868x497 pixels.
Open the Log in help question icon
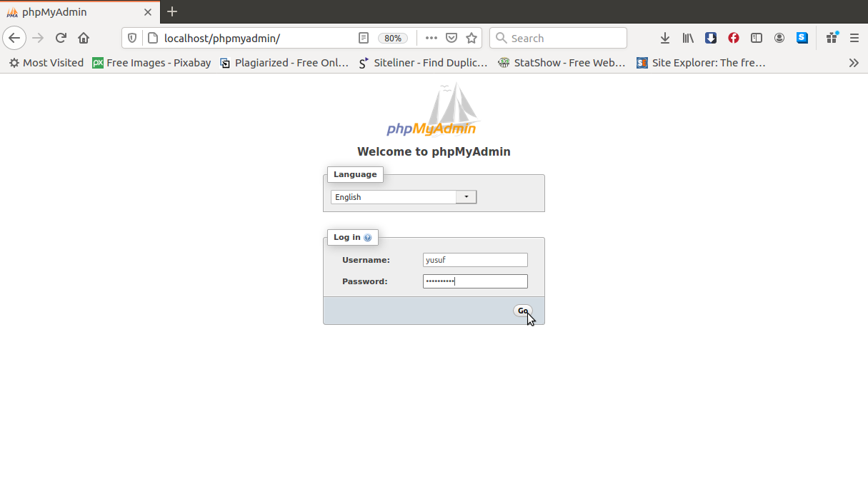coord(368,238)
